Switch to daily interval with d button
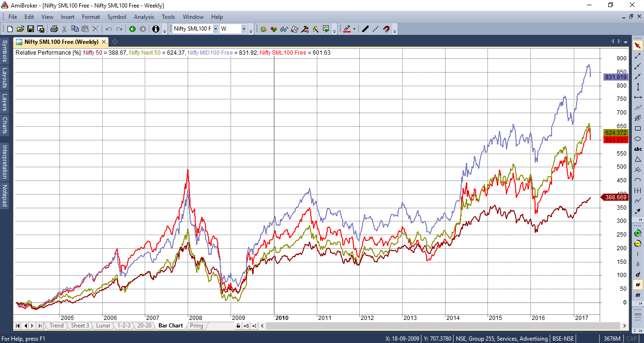 tap(638, 274)
